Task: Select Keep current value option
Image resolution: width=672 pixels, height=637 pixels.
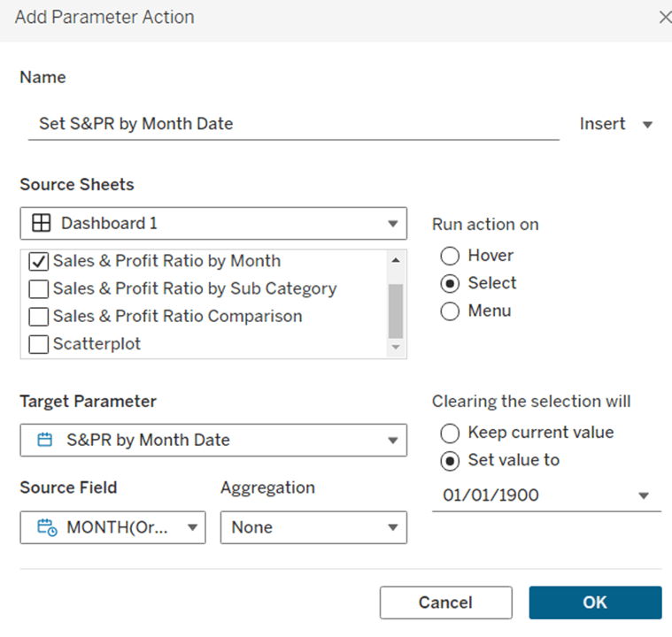Action: [450, 433]
